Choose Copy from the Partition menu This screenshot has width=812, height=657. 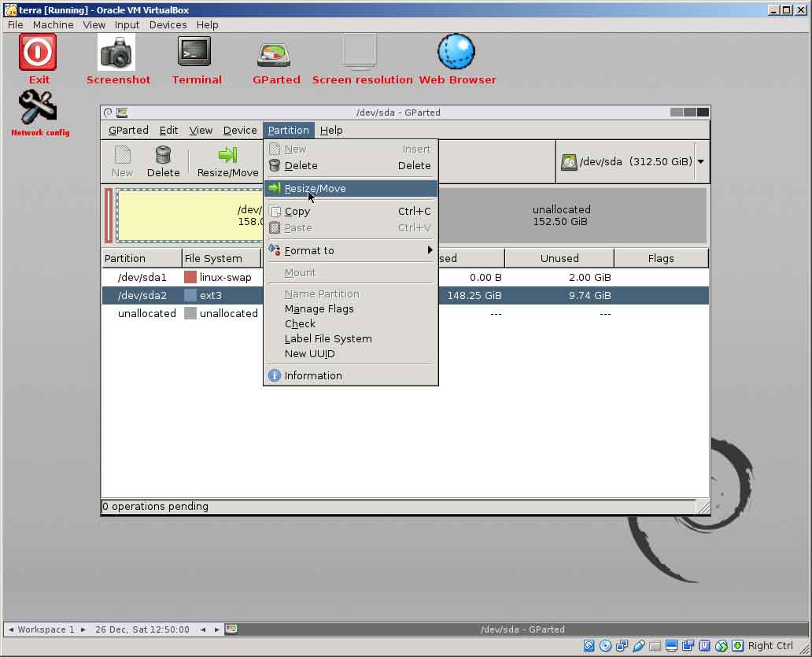[351, 211]
